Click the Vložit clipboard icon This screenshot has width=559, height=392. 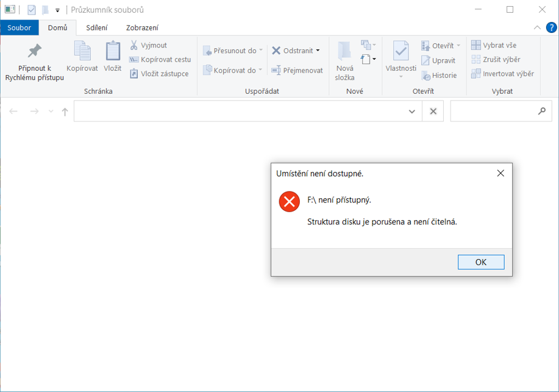click(x=113, y=51)
